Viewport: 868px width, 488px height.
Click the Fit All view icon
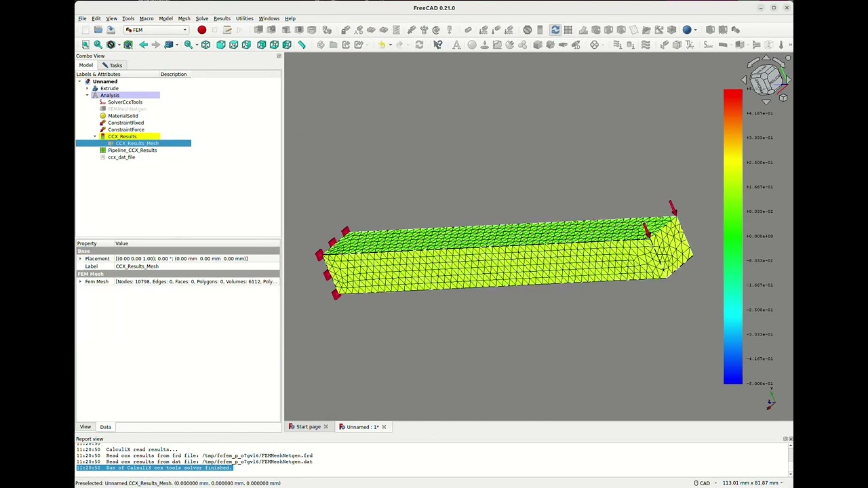(x=85, y=45)
